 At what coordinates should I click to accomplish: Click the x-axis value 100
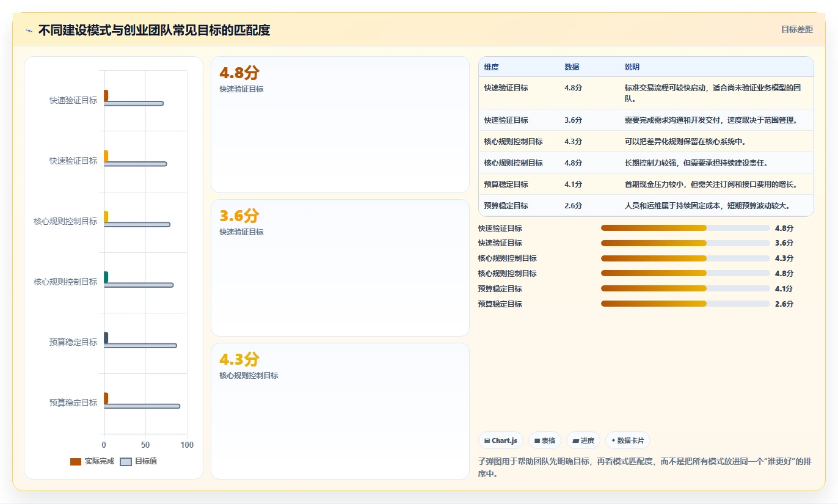click(187, 445)
